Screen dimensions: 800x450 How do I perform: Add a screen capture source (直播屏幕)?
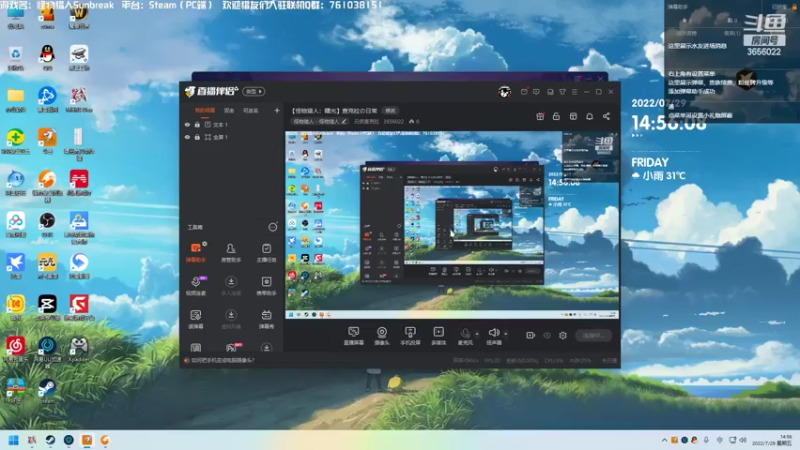pyautogui.click(x=354, y=336)
